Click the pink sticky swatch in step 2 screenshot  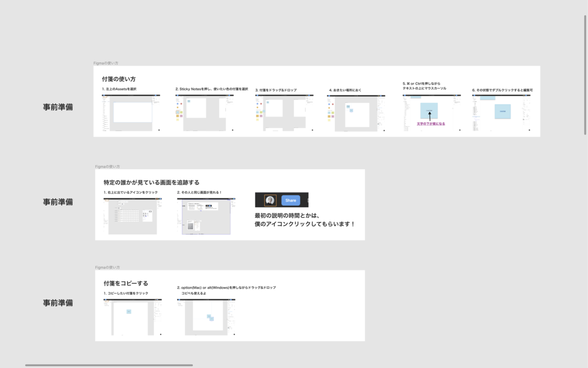point(181,116)
